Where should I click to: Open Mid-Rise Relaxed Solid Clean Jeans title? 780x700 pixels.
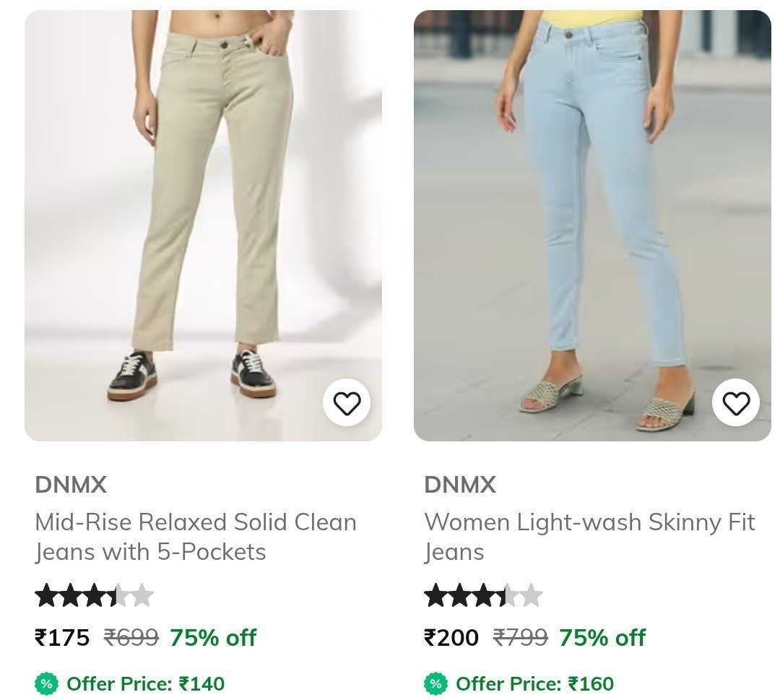point(196,537)
